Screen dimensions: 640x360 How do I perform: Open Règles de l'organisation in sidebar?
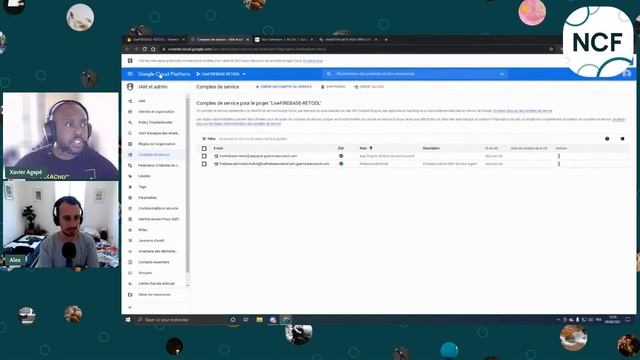[x=157, y=144]
